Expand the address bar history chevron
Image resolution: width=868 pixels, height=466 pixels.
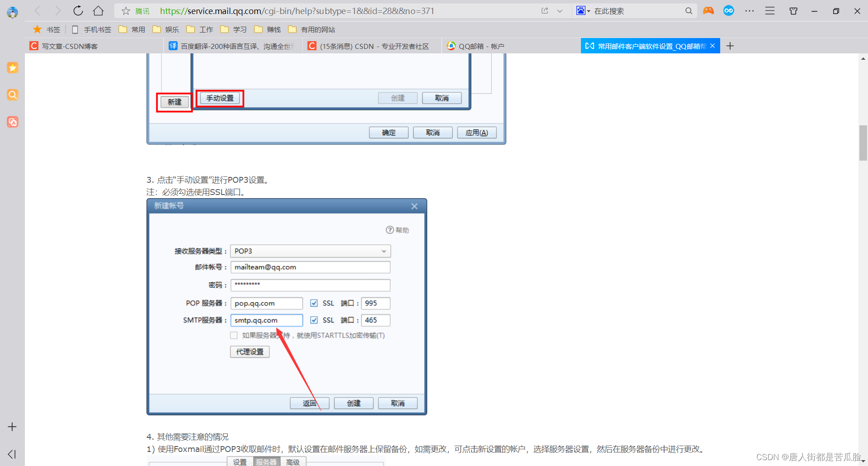click(560, 11)
